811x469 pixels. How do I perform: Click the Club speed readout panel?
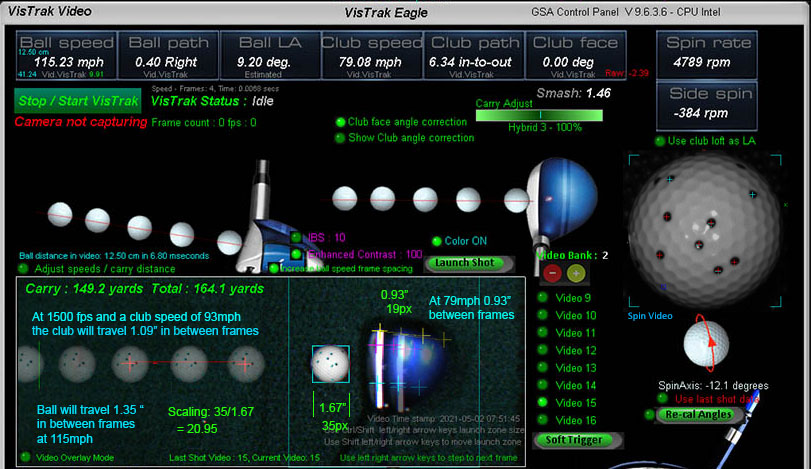(x=372, y=55)
